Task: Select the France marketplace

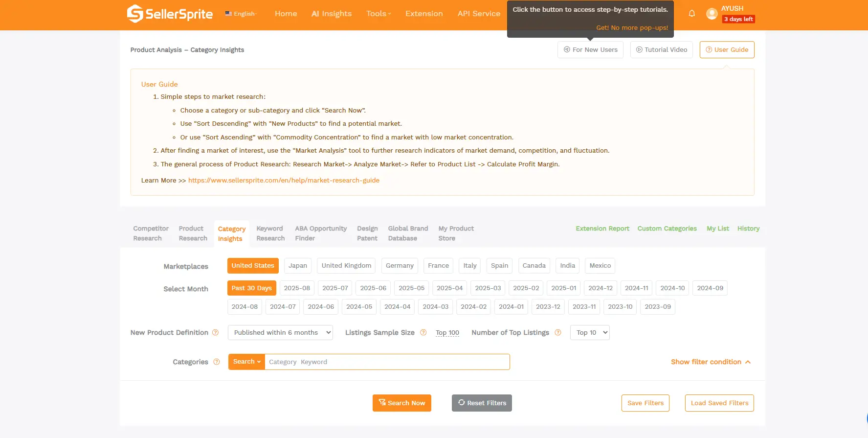Action: click(438, 266)
